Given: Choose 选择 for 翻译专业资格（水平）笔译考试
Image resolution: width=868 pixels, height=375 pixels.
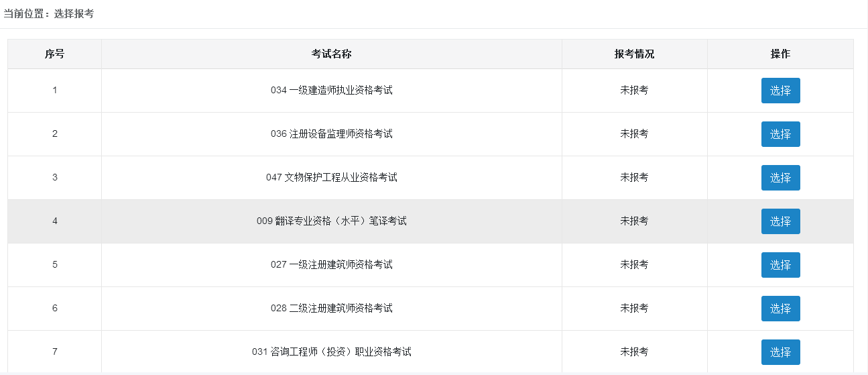Looking at the screenshot, I should pyautogui.click(x=780, y=221).
